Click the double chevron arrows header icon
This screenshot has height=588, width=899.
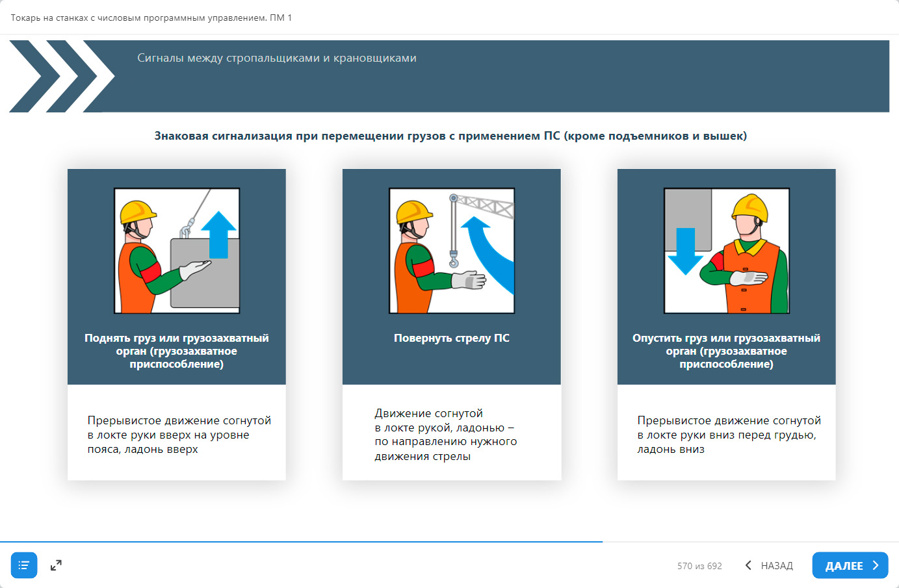coord(62,76)
